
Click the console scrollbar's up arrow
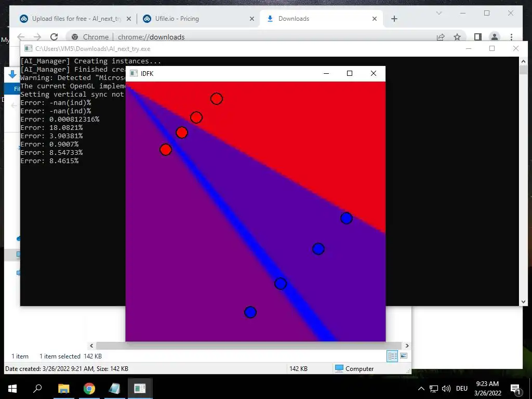pos(523,61)
